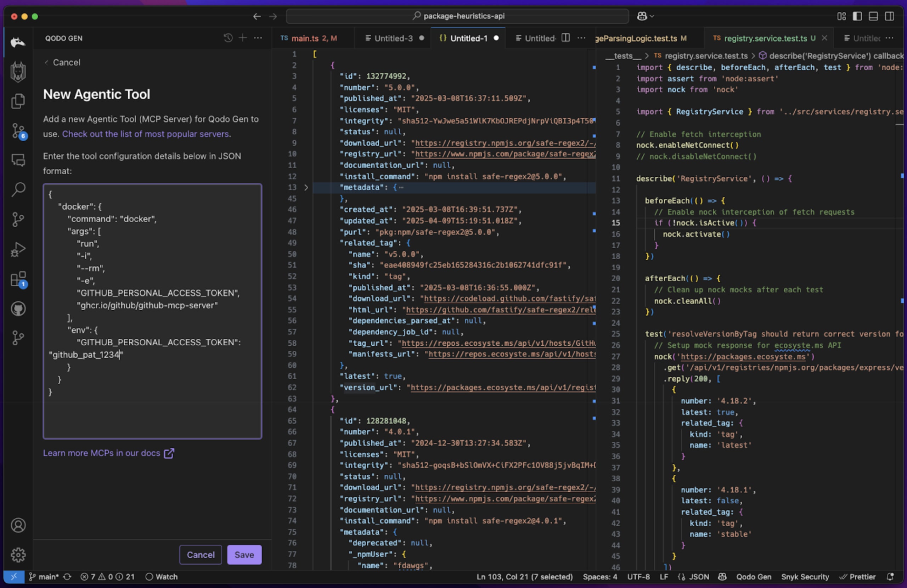This screenshot has width=907, height=588.
Task: Click Snyk Security status bar entry
Action: (805, 577)
